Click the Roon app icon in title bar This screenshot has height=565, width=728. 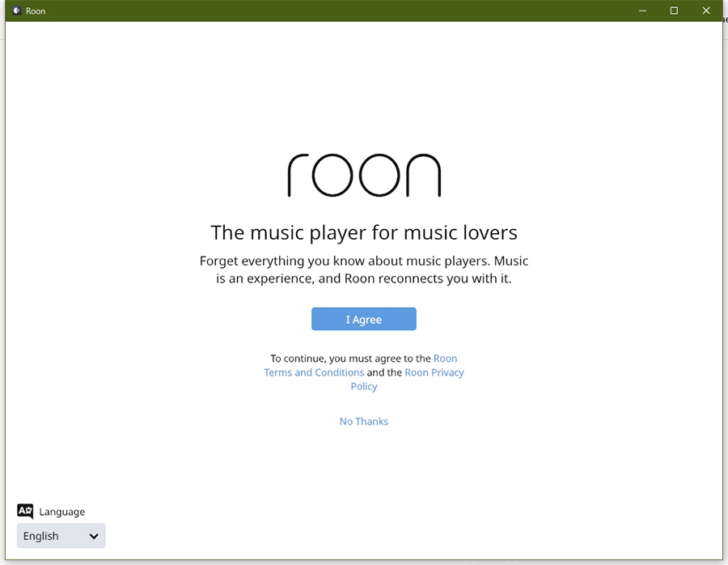(x=16, y=11)
